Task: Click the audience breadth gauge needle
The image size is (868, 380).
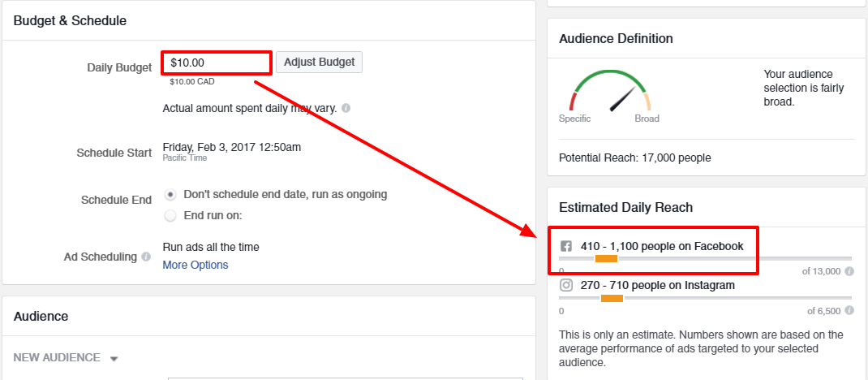Action: click(x=621, y=98)
